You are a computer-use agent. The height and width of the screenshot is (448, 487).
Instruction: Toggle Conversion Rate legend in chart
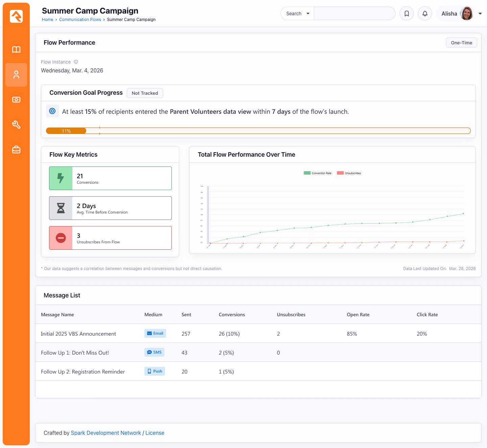point(318,173)
